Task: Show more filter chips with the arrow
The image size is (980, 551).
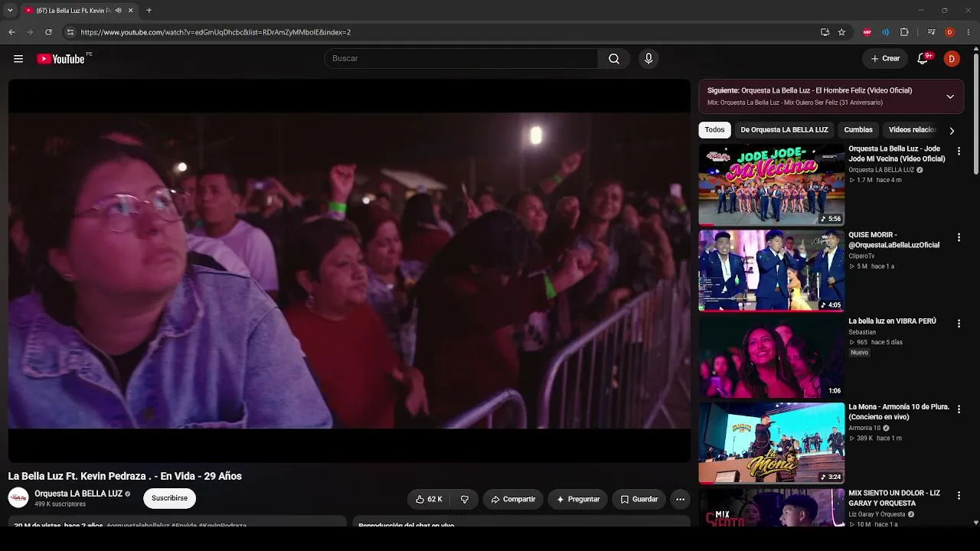Action: pyautogui.click(x=952, y=131)
